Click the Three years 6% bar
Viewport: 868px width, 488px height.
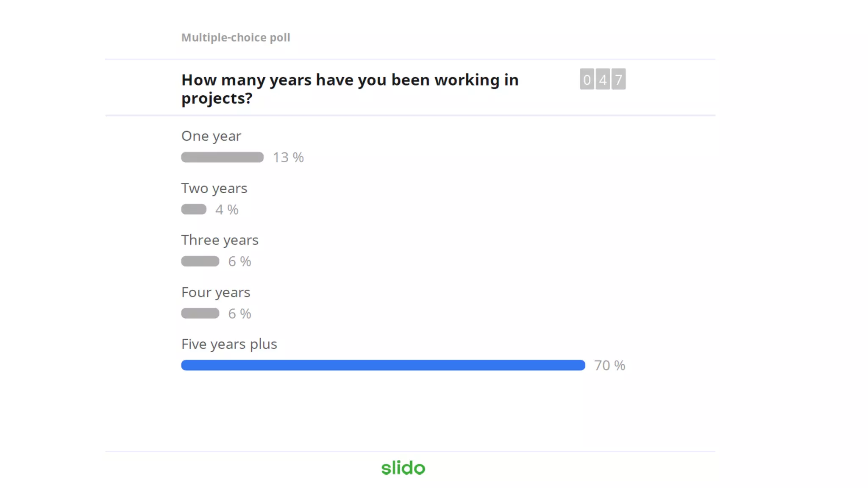(200, 261)
